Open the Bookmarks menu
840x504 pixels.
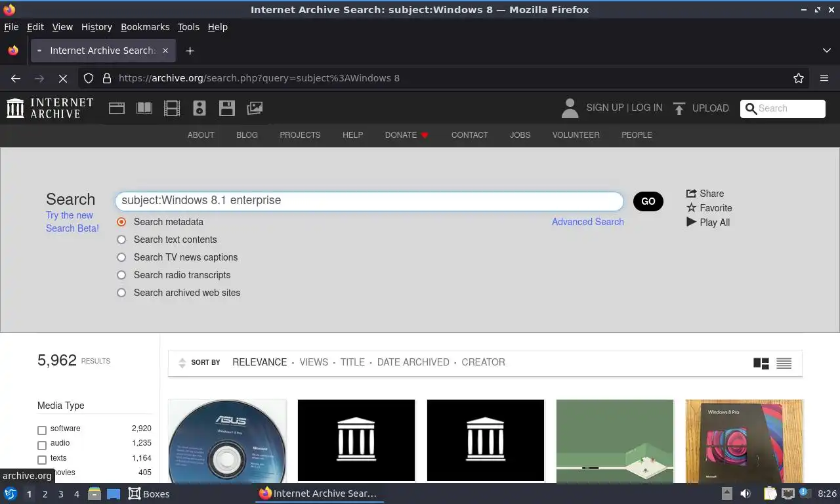tap(145, 27)
